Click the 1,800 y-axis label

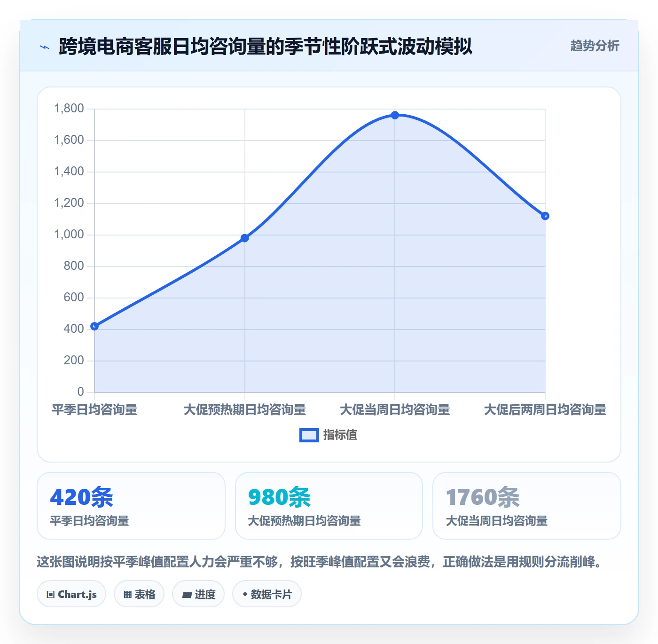point(69,109)
